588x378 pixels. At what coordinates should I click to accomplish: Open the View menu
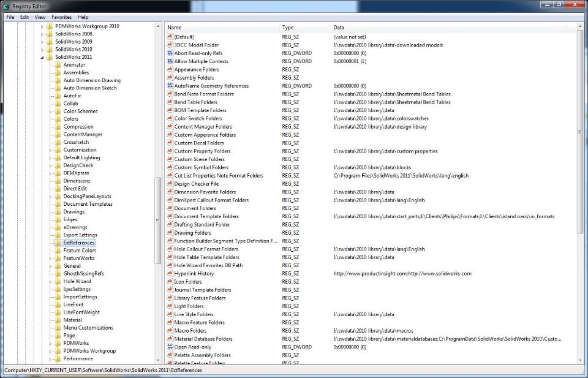(x=40, y=17)
